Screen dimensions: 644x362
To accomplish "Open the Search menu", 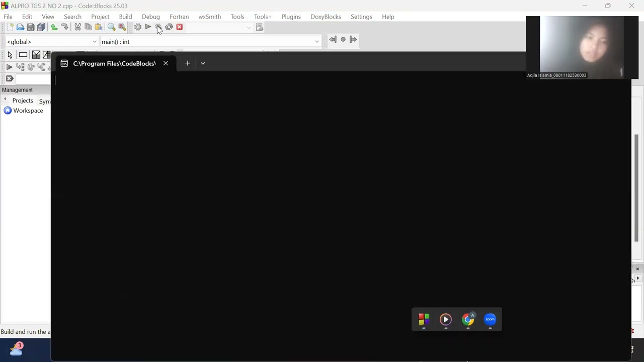I will (72, 17).
